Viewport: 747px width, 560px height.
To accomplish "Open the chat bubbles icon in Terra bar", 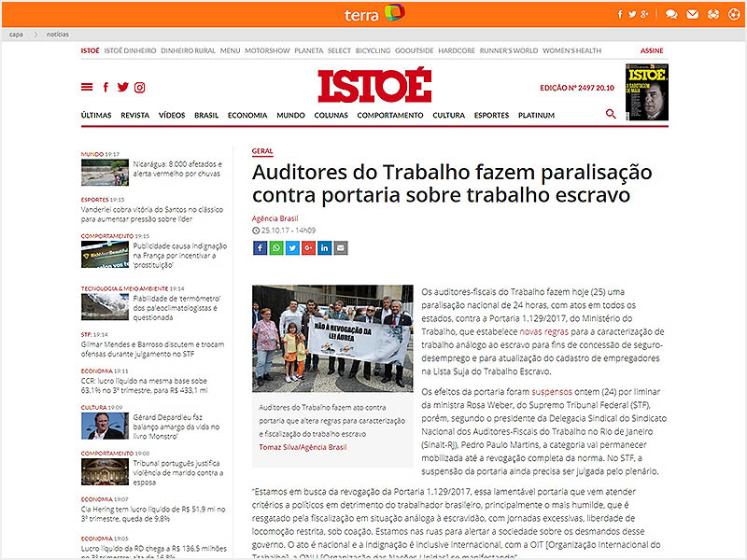I will pyautogui.click(x=671, y=14).
